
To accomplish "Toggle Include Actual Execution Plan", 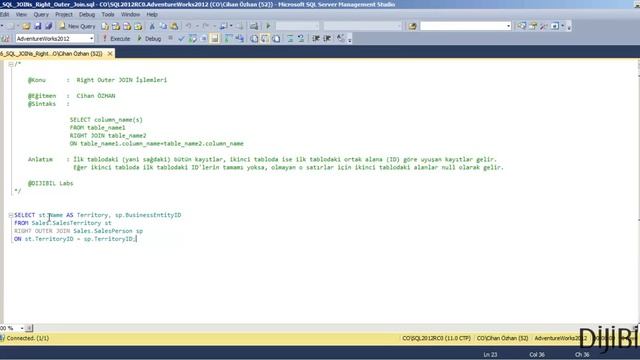I will [x=228, y=39].
